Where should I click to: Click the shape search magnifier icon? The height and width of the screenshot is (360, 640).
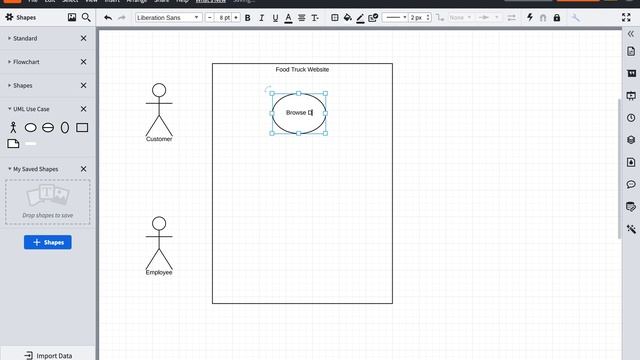(x=86, y=17)
